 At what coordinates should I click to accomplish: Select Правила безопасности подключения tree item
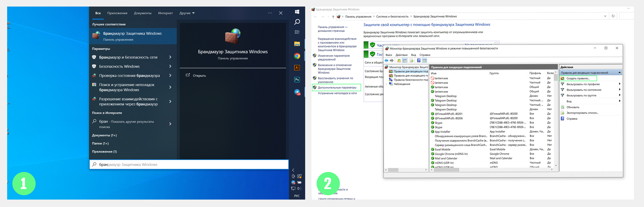[x=409, y=80]
